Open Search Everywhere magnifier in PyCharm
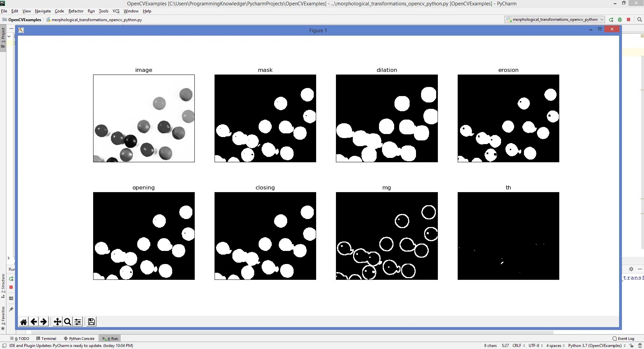This screenshot has width=644, height=349. click(x=639, y=19)
